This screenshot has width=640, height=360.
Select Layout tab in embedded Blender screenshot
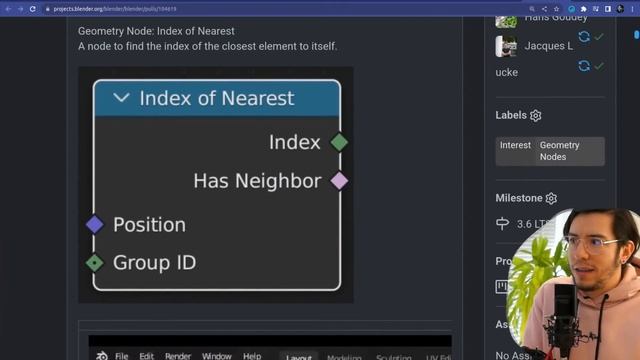pos(299,357)
